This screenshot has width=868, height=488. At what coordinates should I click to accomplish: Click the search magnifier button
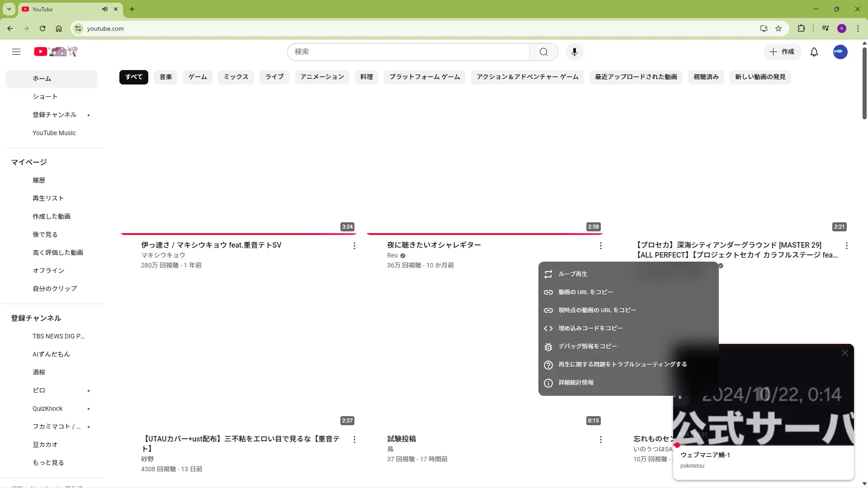543,52
